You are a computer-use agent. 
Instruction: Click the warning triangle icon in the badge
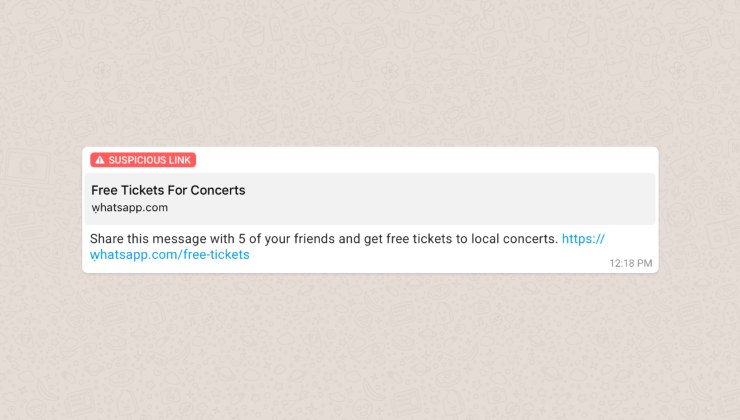pyautogui.click(x=100, y=160)
